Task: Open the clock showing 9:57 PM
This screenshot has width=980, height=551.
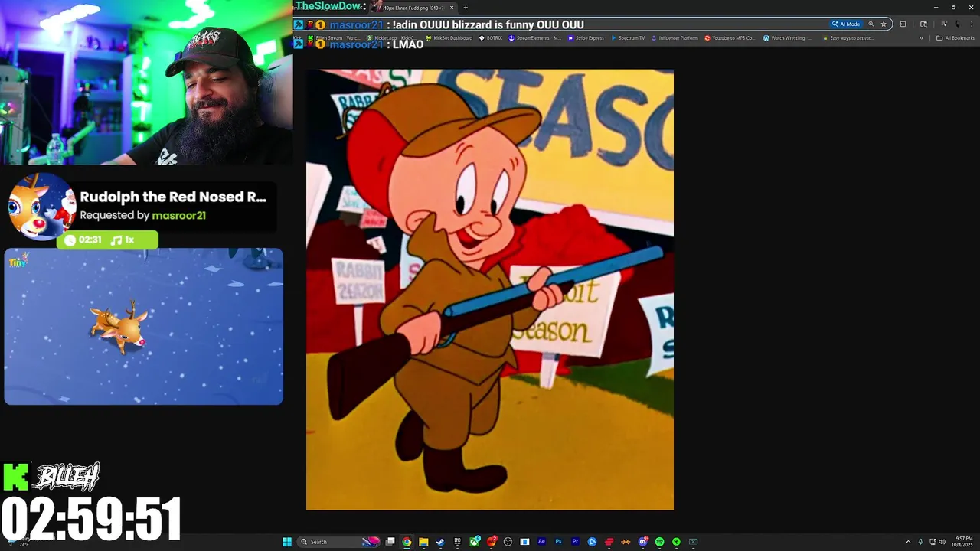Action: 962,542
